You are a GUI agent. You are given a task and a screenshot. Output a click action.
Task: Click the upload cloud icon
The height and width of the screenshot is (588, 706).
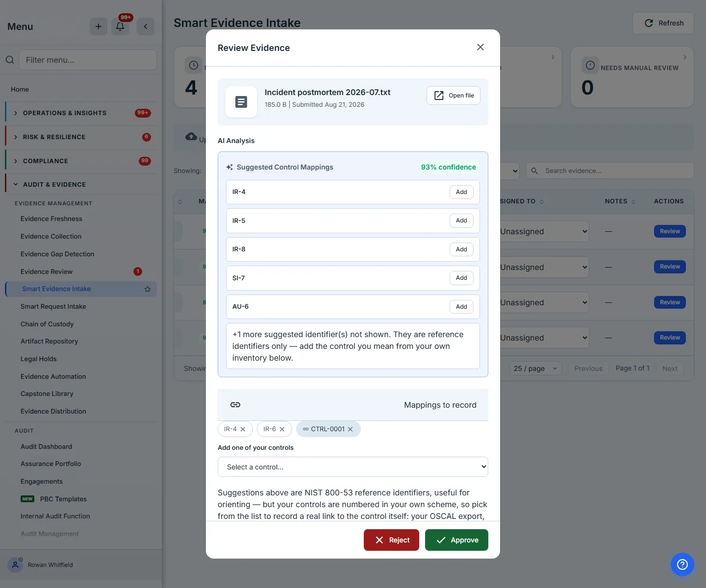coord(191,137)
